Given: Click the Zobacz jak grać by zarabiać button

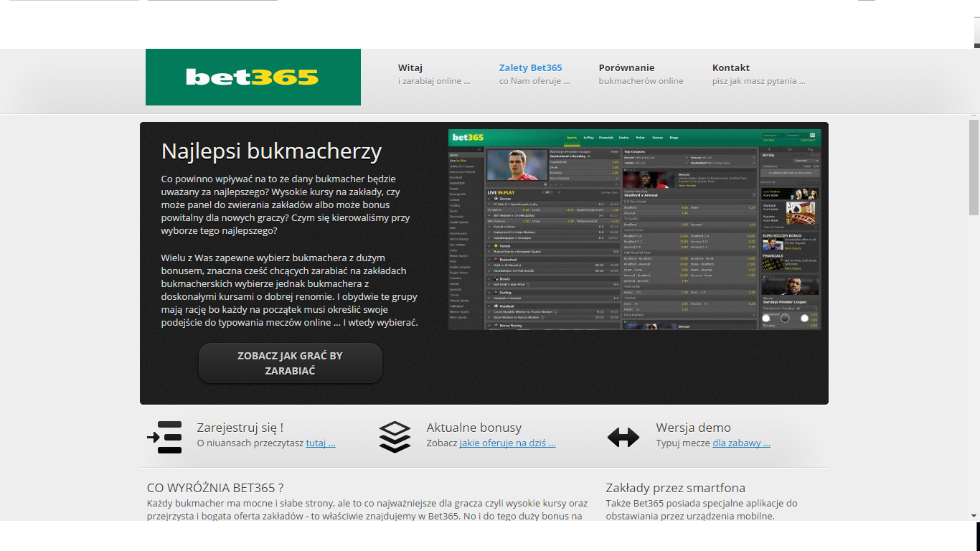Looking at the screenshot, I should point(291,363).
